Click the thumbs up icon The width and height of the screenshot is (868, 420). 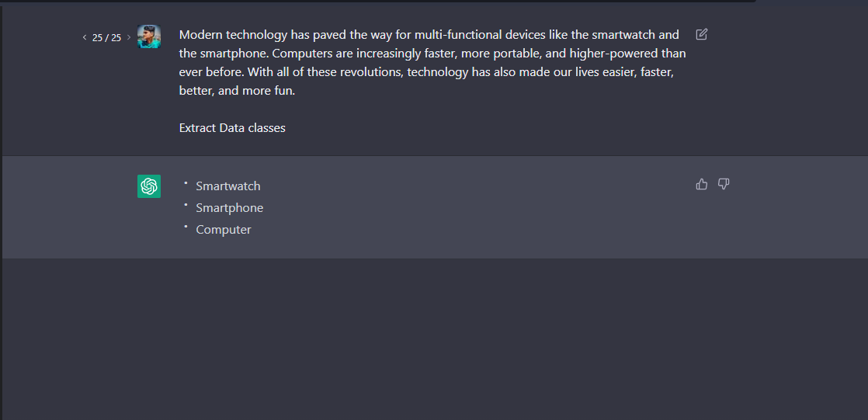tap(702, 184)
